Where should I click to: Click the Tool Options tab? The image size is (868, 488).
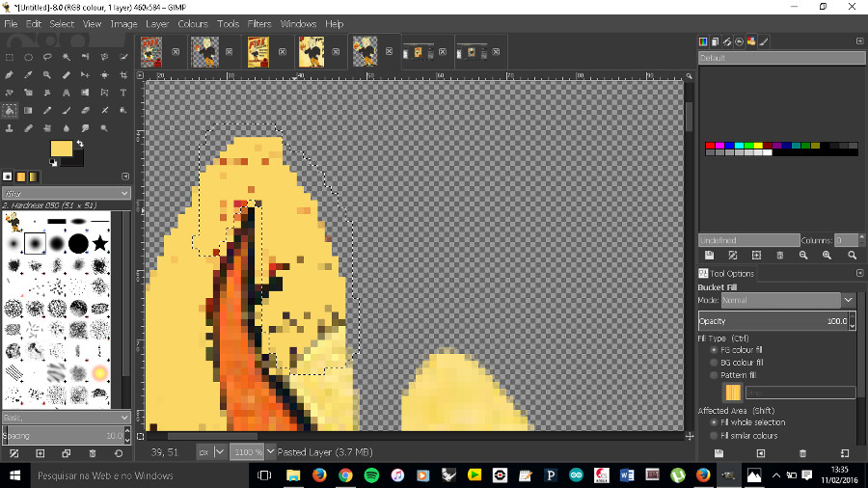tap(726, 273)
